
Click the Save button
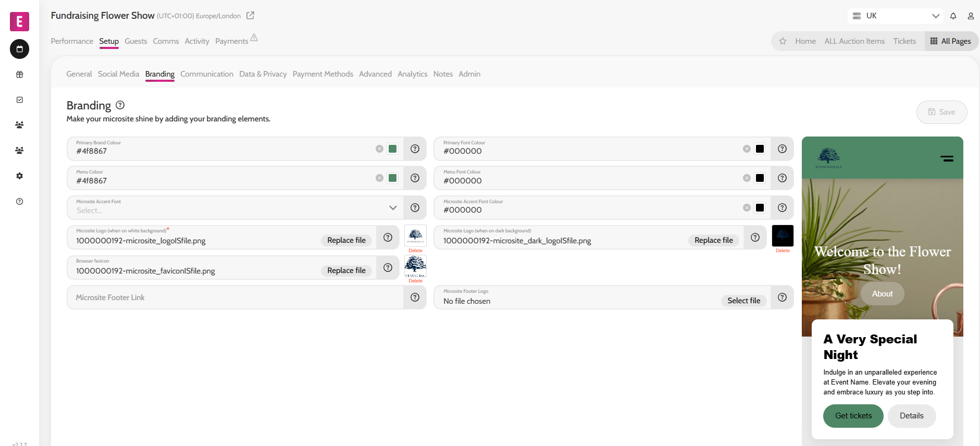click(x=941, y=112)
